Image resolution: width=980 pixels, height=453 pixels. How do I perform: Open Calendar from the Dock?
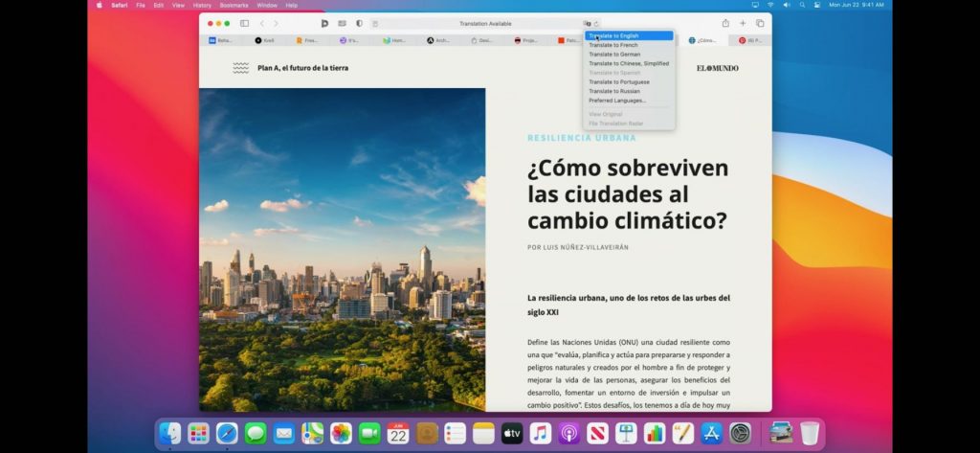point(398,433)
